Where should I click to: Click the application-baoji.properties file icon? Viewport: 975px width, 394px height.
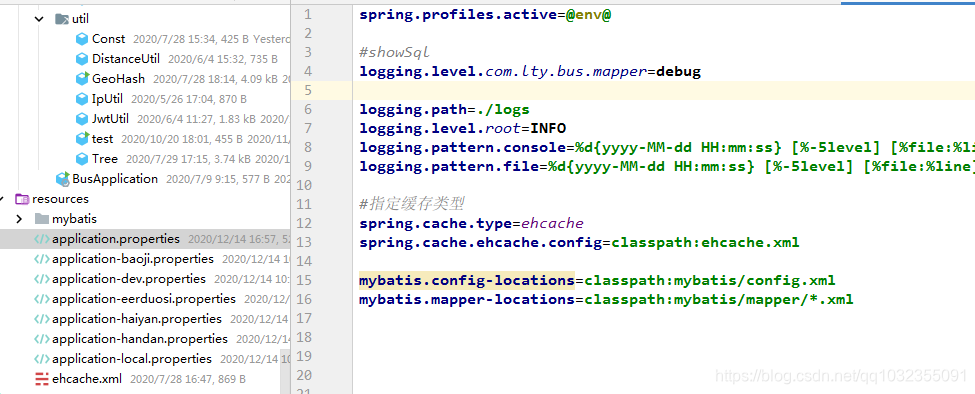(42, 259)
